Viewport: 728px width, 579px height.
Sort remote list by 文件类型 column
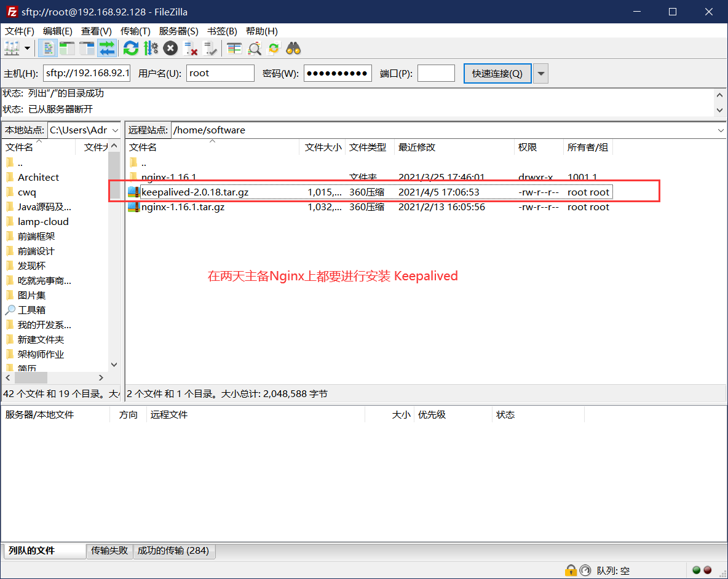tap(370, 147)
